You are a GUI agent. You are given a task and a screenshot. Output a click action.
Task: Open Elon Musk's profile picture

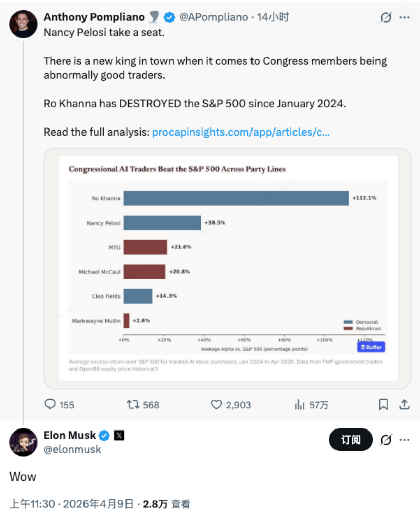click(23, 442)
